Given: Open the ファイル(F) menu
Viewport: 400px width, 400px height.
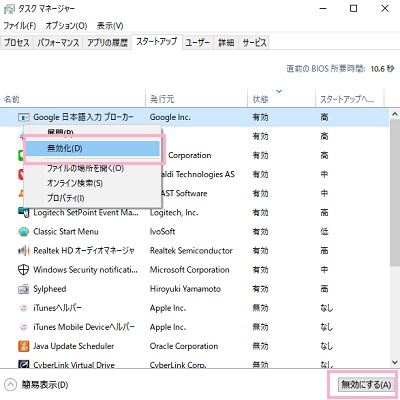Looking at the screenshot, I should click(x=20, y=26).
